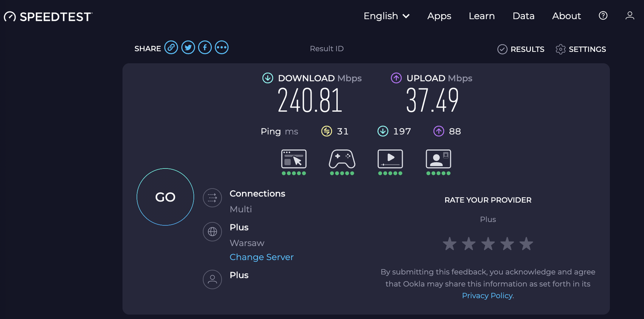Click the Change Server link

(x=262, y=257)
